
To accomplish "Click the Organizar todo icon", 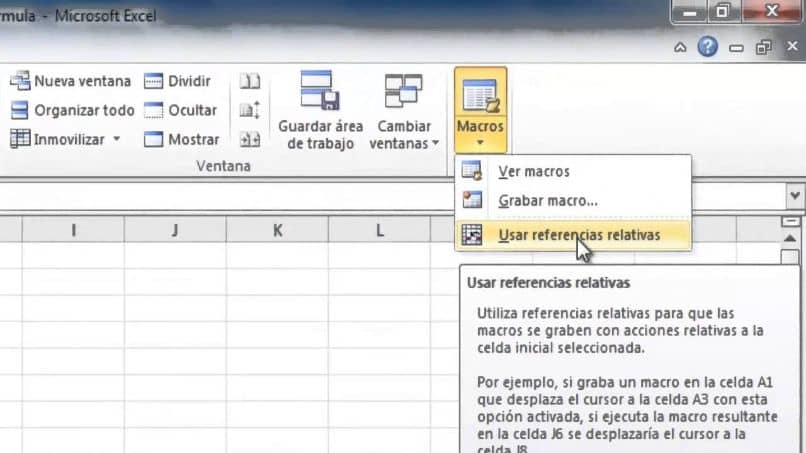I will tap(20, 110).
